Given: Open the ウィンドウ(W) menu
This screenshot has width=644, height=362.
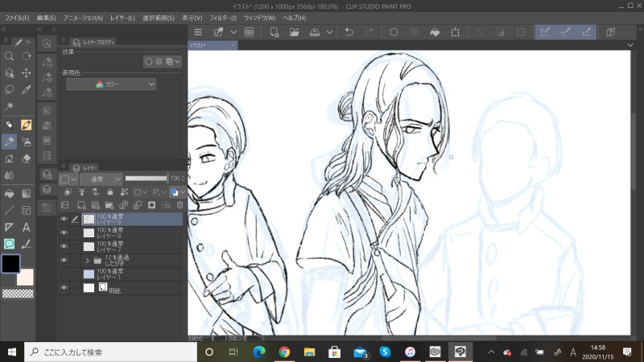Looking at the screenshot, I should pyautogui.click(x=259, y=18).
